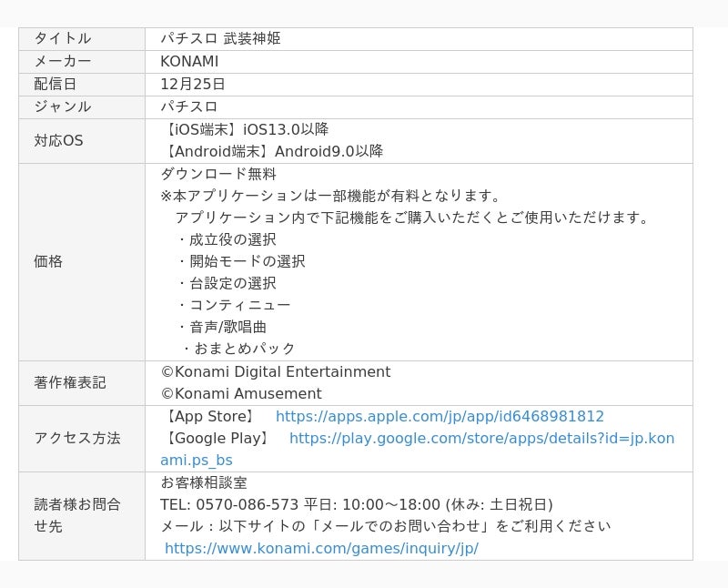
Task: Select the Android9.0以降 requirement line
Action: click(x=272, y=151)
